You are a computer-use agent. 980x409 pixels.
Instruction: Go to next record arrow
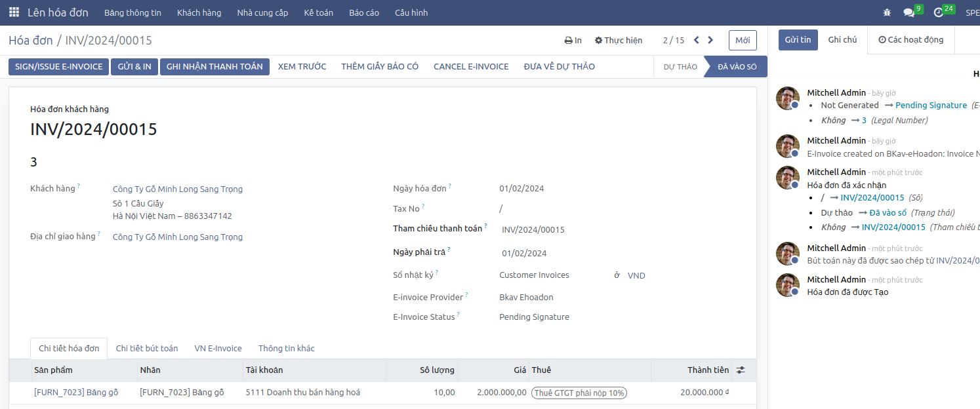[x=710, y=40]
